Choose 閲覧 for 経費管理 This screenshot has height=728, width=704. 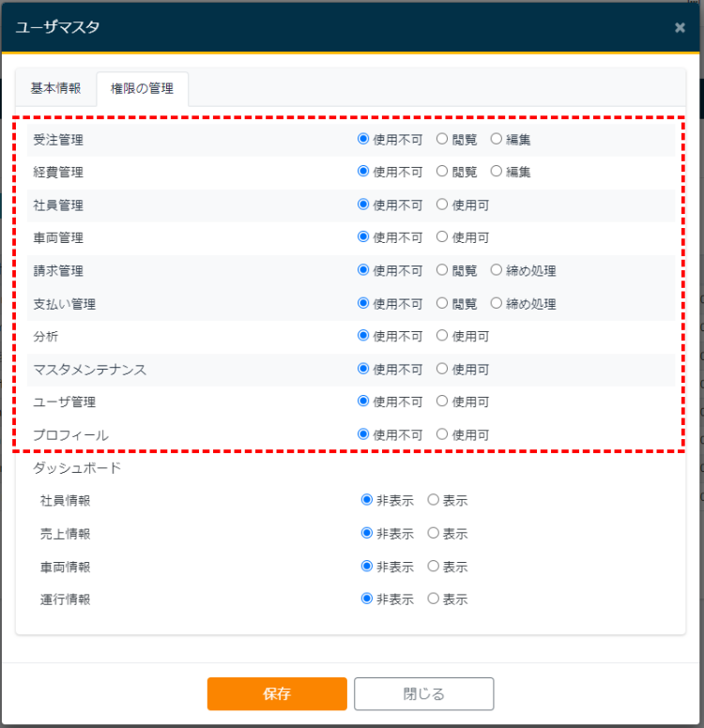pyautogui.click(x=442, y=172)
